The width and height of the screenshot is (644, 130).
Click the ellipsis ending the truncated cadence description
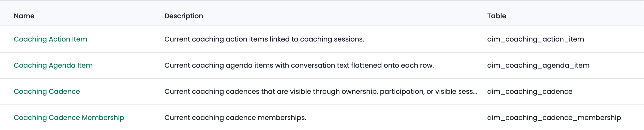(x=475, y=93)
